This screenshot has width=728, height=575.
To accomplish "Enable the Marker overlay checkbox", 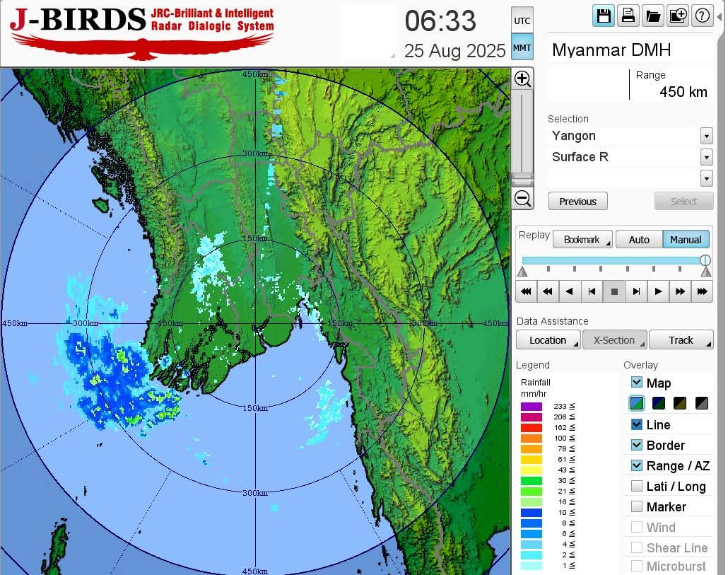I will pyautogui.click(x=637, y=506).
